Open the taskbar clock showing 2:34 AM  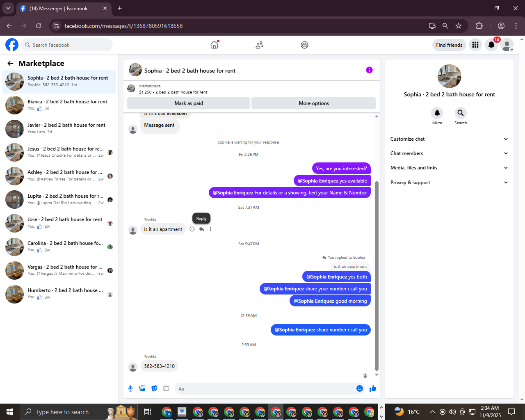point(490,412)
